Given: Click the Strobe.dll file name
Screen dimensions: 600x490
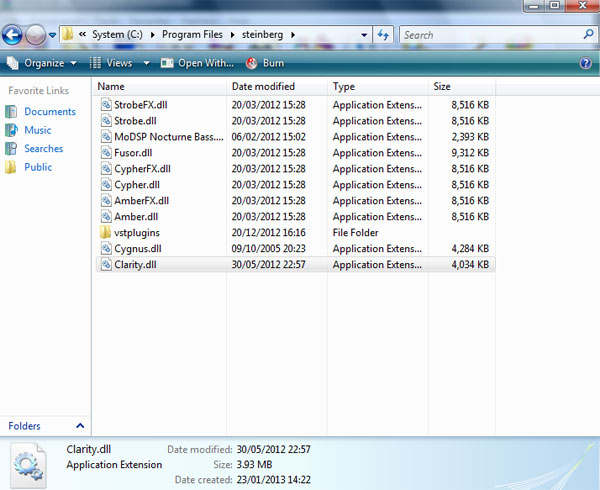Looking at the screenshot, I should pos(135,121).
